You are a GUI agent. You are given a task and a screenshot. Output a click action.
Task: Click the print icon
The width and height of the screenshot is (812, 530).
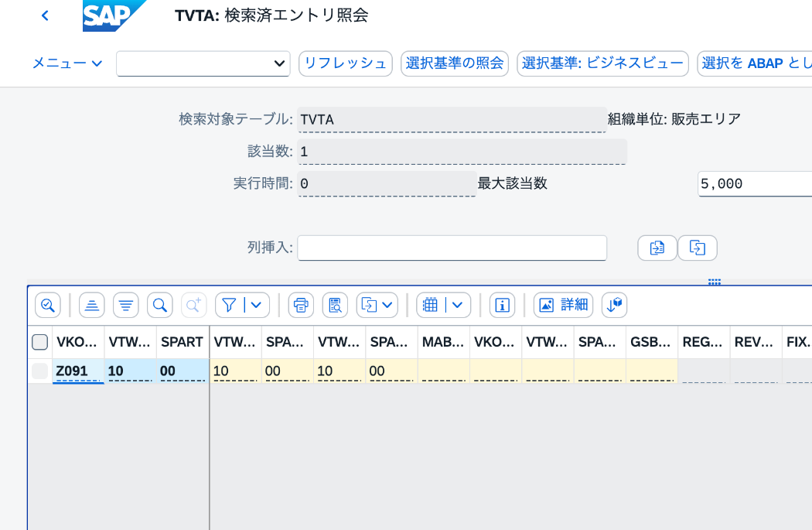pyautogui.click(x=301, y=305)
